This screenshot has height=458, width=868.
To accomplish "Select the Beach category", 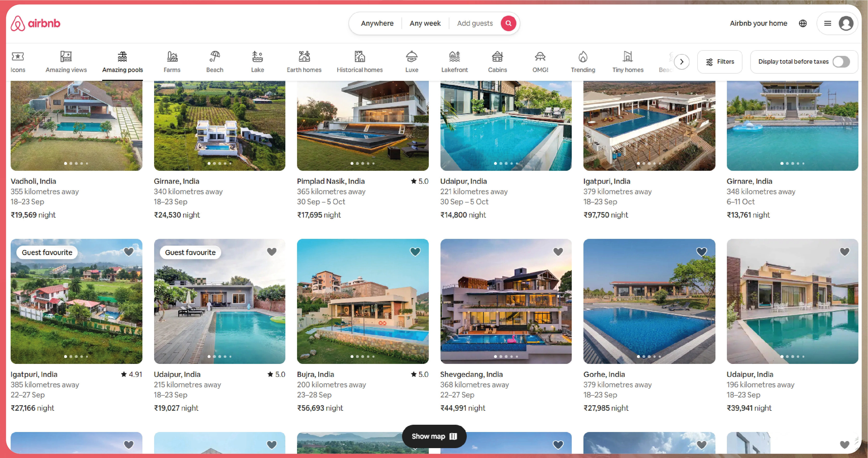I will click(215, 62).
